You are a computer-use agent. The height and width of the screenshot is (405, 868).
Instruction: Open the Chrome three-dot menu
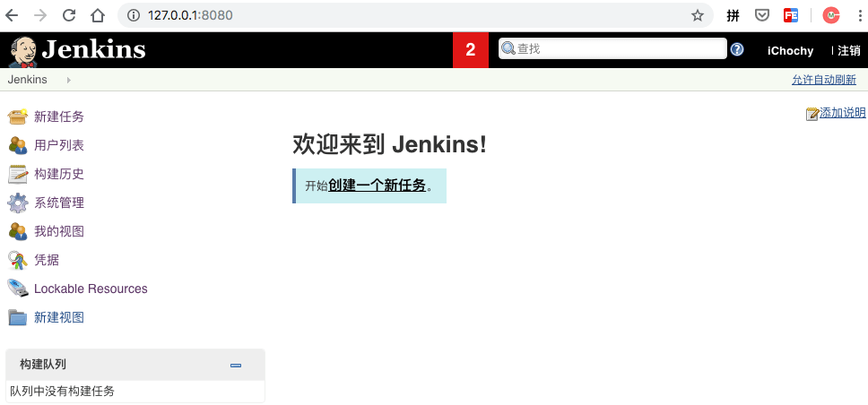[x=859, y=15]
